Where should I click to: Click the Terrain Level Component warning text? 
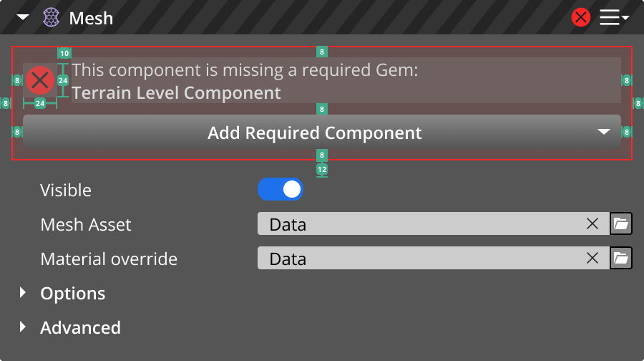176,92
